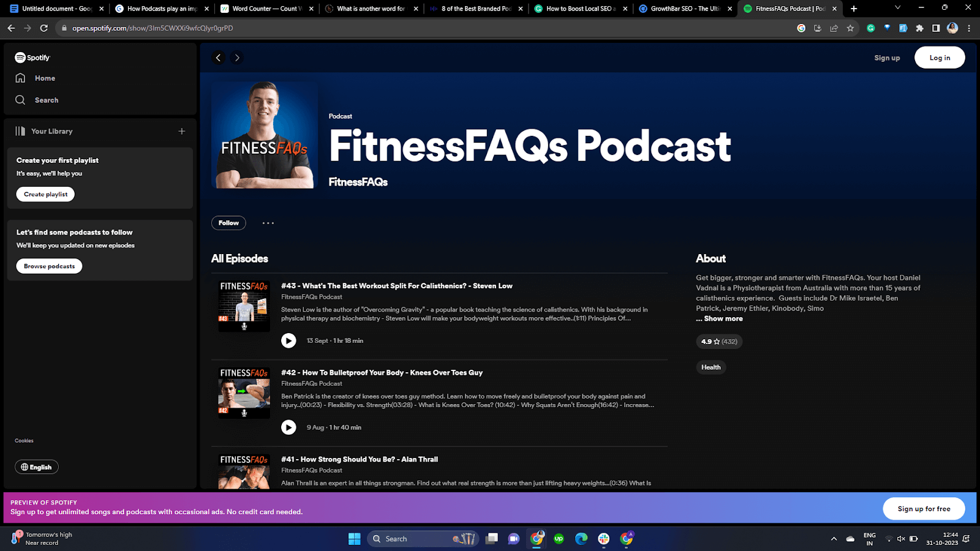Image resolution: width=980 pixels, height=551 pixels.
Task: Open the English language selector
Action: [37, 467]
